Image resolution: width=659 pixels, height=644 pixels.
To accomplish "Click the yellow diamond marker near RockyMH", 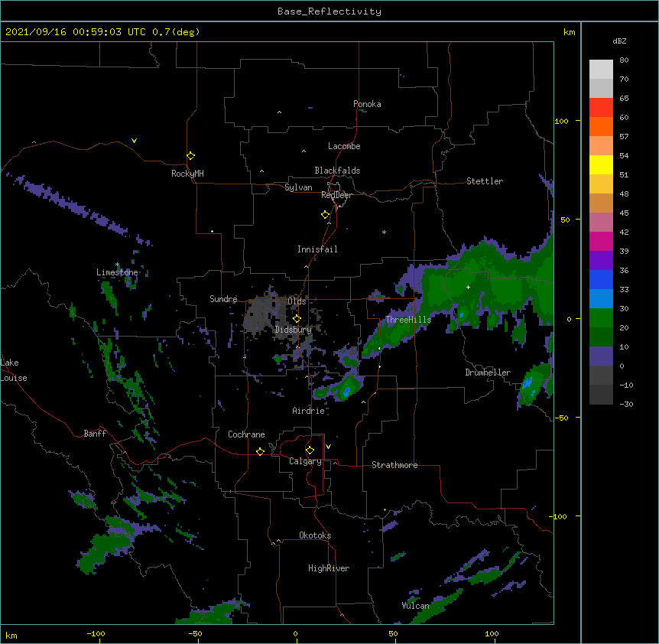I will tap(190, 156).
